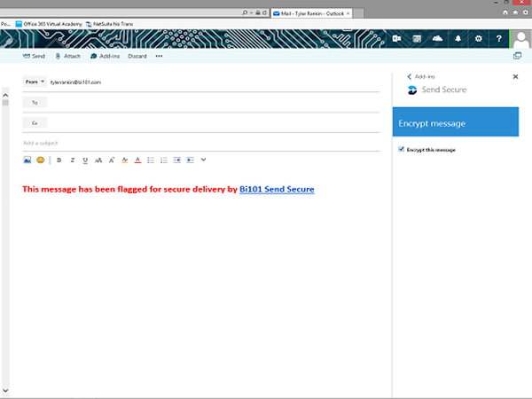Toggle bold formatting
This screenshot has width=532, height=399.
pyautogui.click(x=59, y=160)
